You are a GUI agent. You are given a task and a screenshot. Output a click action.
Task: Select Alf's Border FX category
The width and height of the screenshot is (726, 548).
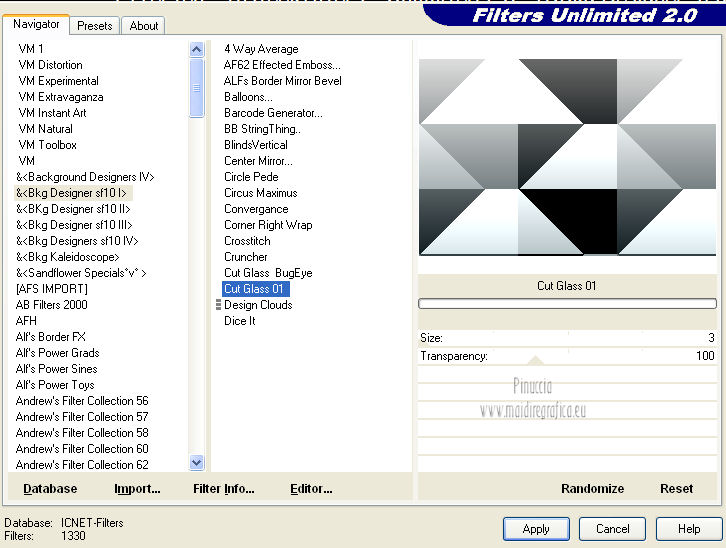50,337
